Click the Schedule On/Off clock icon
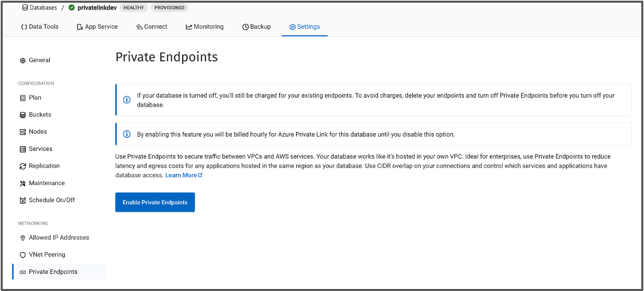The width and height of the screenshot is (644, 291). coord(23,201)
